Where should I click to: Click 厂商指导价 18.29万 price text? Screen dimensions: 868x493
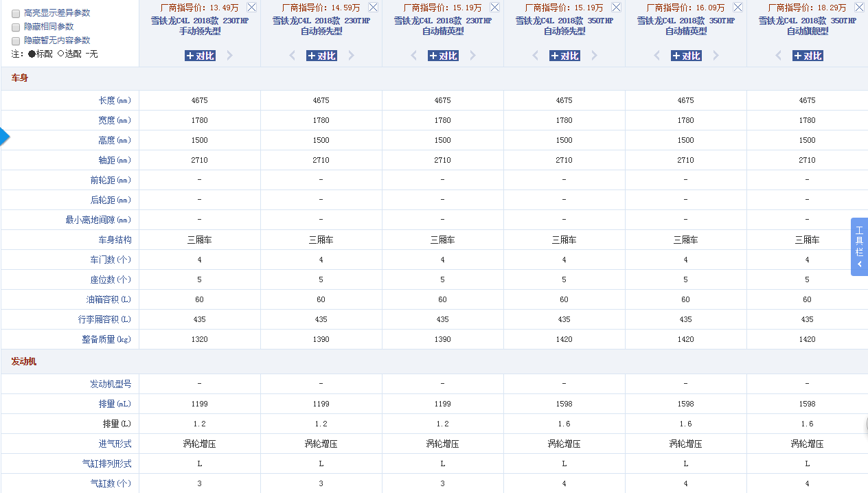(x=807, y=8)
